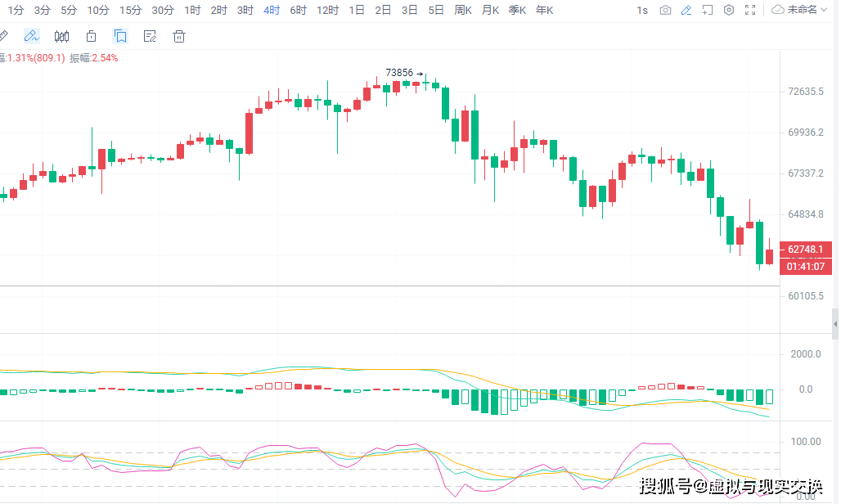Click the trash icon to delete drawings
This screenshot has height=504, width=841.
point(179,37)
